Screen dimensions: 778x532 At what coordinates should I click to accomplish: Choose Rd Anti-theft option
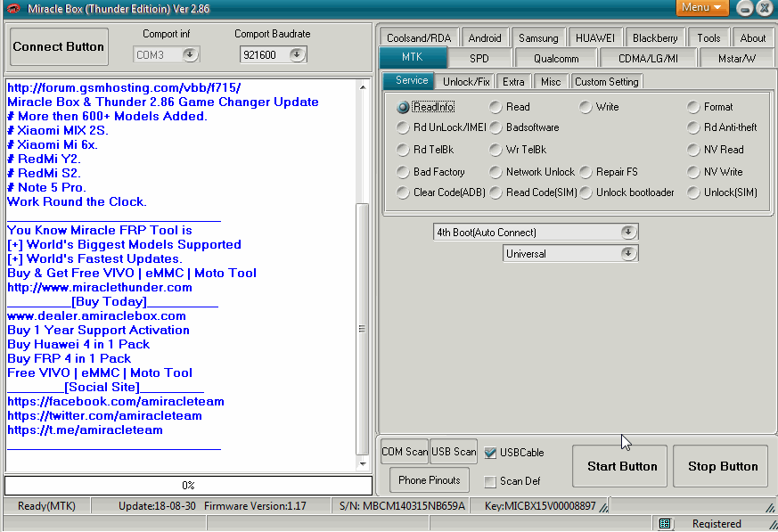tap(693, 128)
